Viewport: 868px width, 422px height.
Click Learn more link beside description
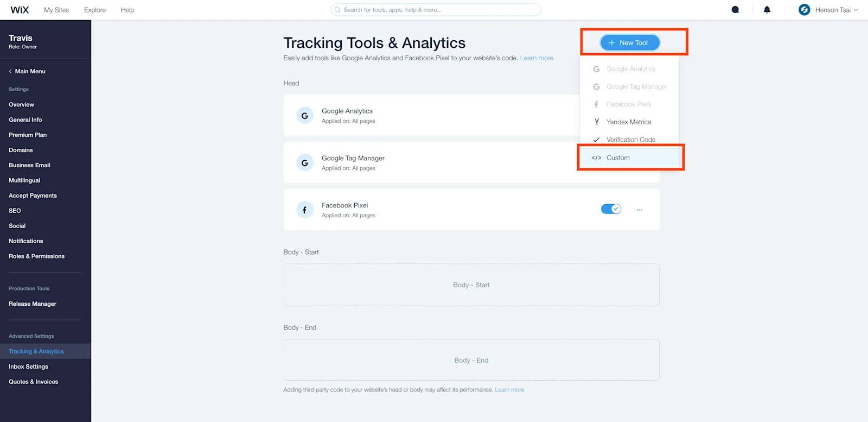(x=537, y=58)
